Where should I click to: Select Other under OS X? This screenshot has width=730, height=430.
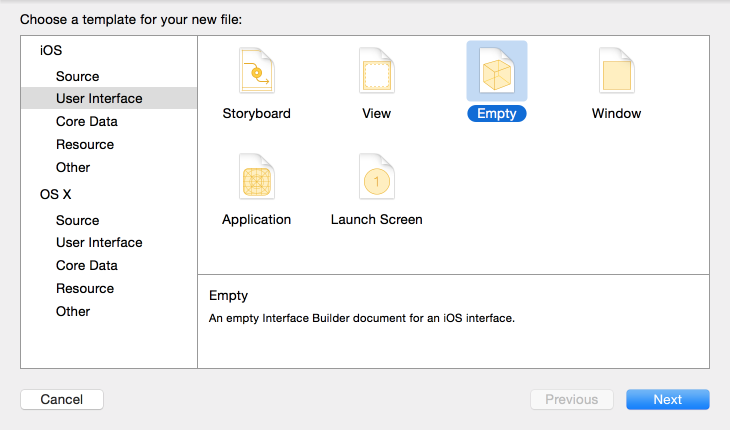click(x=73, y=311)
